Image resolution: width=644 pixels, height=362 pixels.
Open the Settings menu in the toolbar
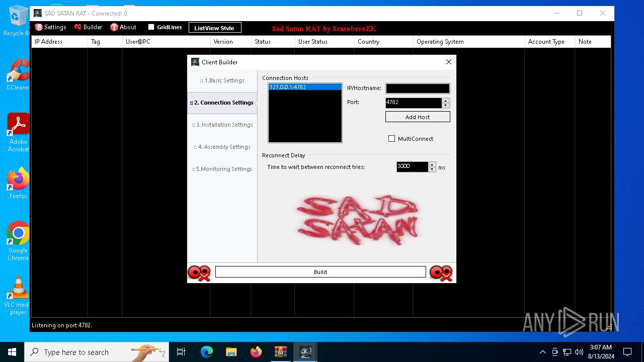(50, 27)
